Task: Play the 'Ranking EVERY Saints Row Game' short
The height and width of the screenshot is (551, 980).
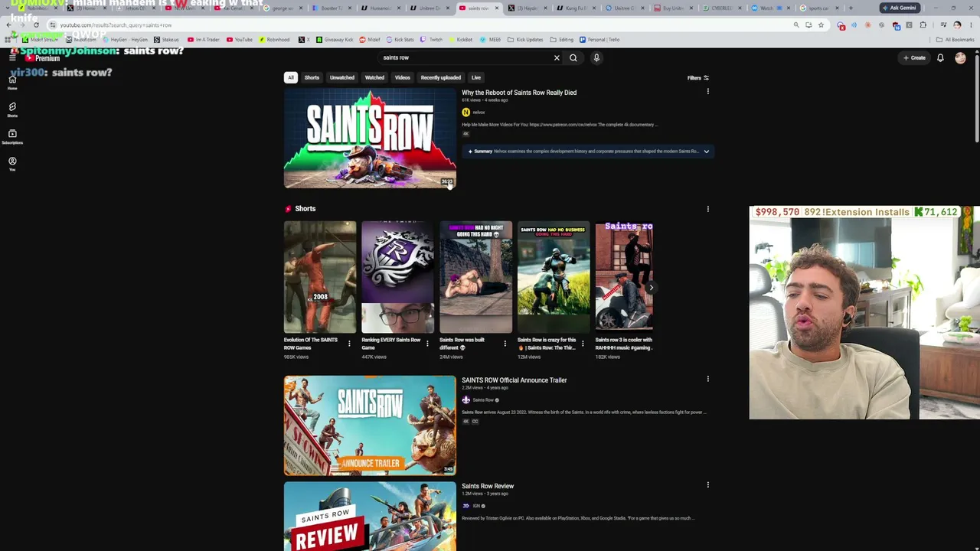Action: click(x=398, y=278)
